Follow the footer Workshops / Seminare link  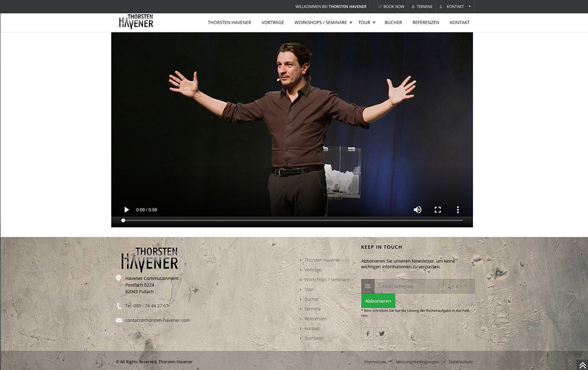click(327, 280)
